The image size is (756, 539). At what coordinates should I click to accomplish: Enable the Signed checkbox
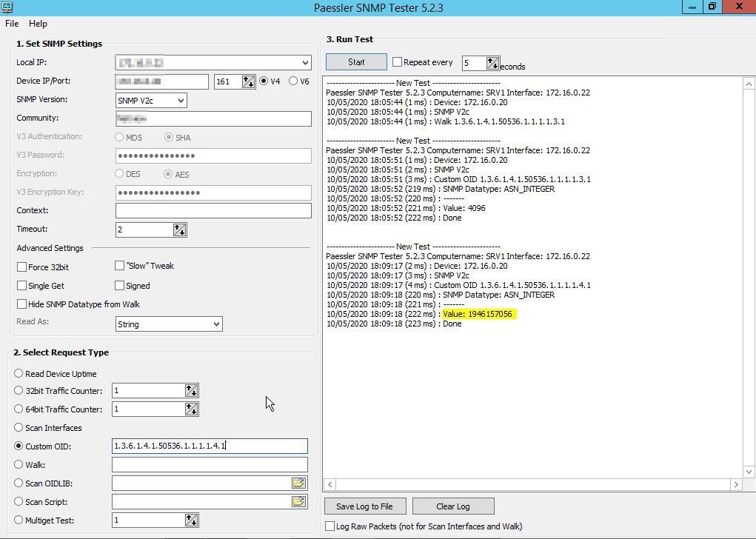point(119,285)
